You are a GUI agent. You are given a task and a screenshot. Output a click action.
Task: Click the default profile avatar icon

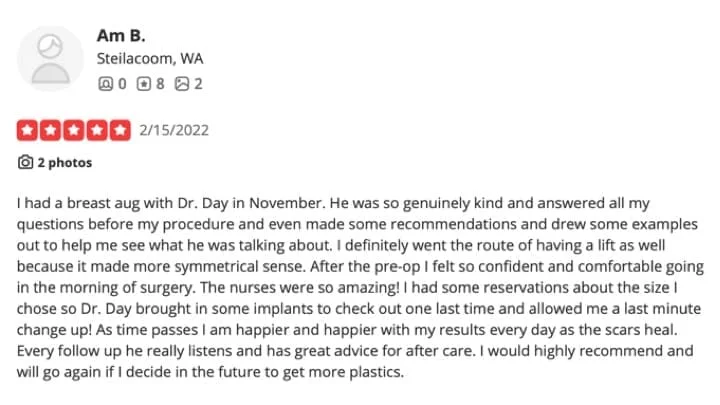(50, 58)
